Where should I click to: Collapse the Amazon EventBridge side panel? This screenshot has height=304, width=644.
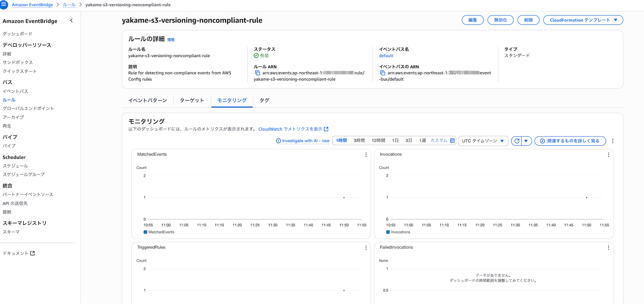[71, 21]
